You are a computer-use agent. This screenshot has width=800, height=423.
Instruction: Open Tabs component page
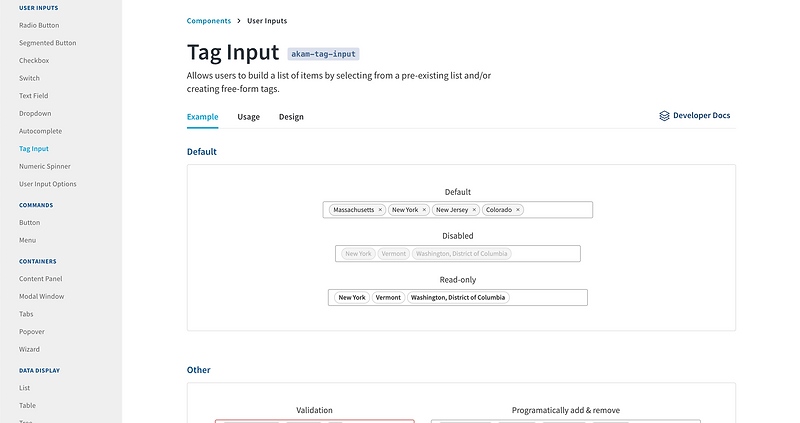click(26, 314)
